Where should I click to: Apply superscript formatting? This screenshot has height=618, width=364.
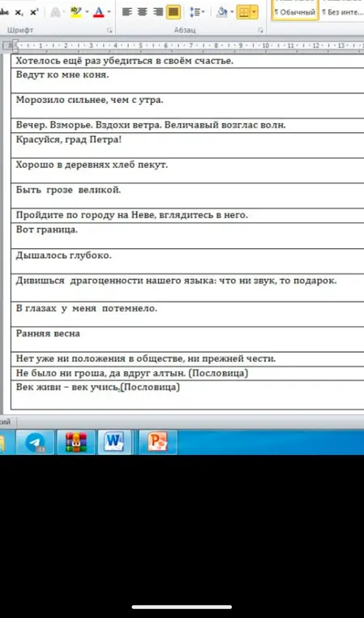[x=34, y=12]
